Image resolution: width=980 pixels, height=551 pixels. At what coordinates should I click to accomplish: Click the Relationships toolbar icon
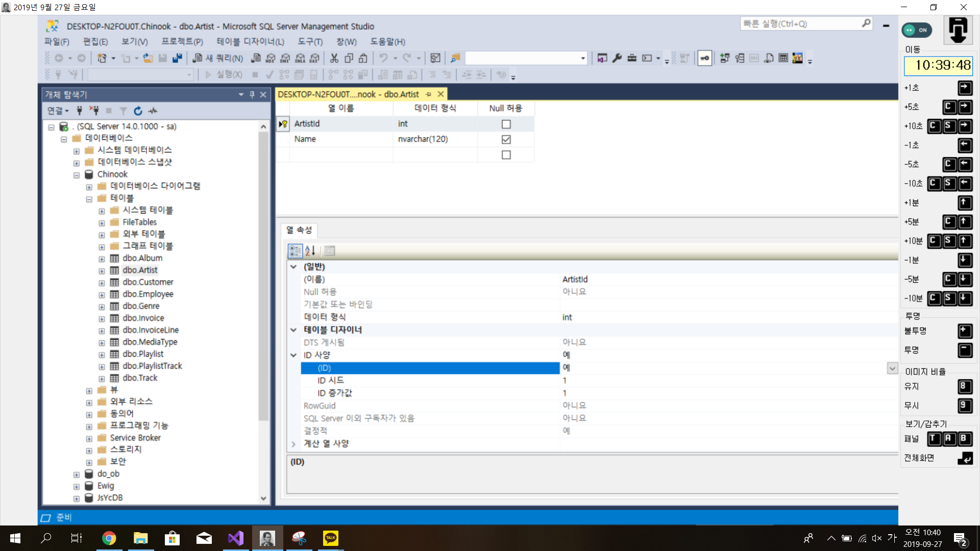[724, 58]
